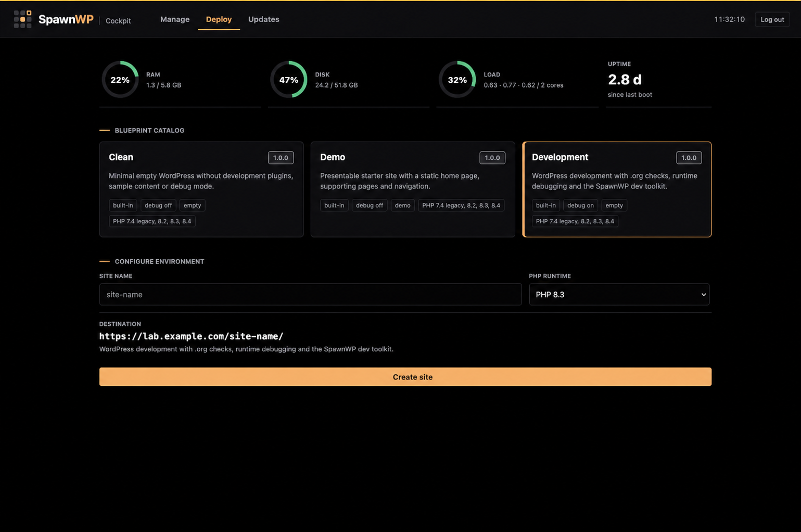Click the 1.0.0 version badge on Demo

tap(492, 158)
